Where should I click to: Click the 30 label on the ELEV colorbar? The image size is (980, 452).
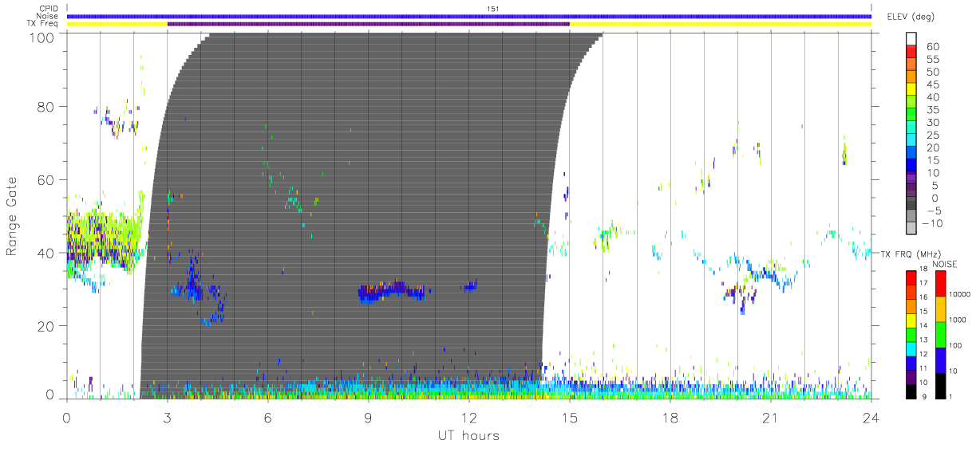coord(931,122)
